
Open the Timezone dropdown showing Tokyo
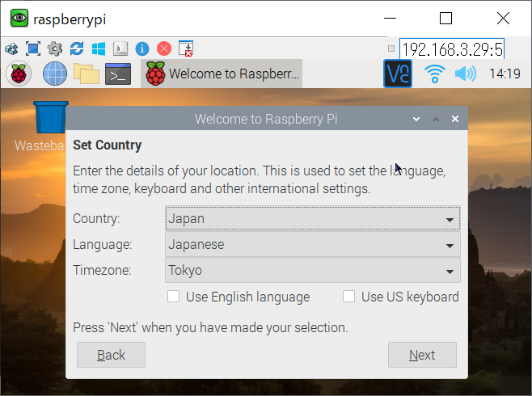pyautogui.click(x=312, y=270)
